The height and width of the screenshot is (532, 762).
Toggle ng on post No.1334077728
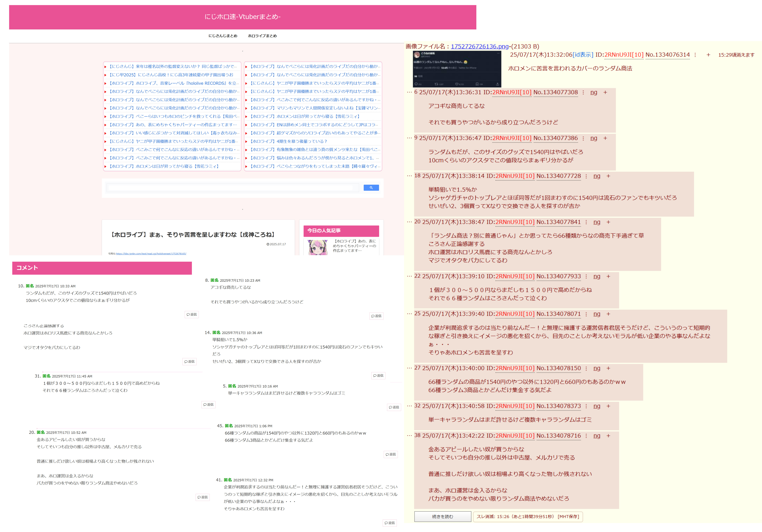click(597, 176)
